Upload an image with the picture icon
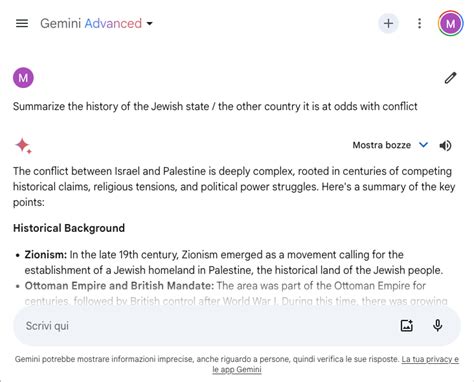This screenshot has height=382, width=474. (x=406, y=325)
